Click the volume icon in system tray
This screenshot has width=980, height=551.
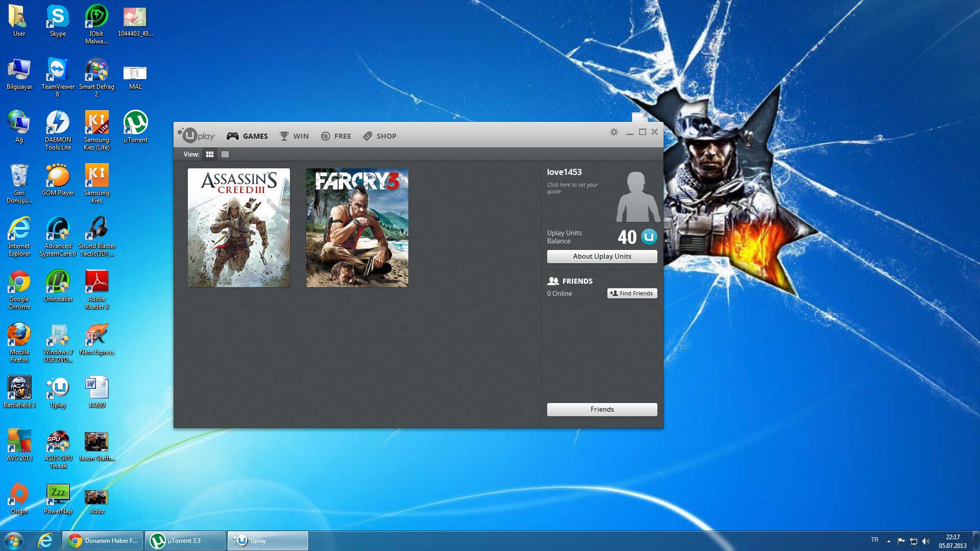pos(926,541)
